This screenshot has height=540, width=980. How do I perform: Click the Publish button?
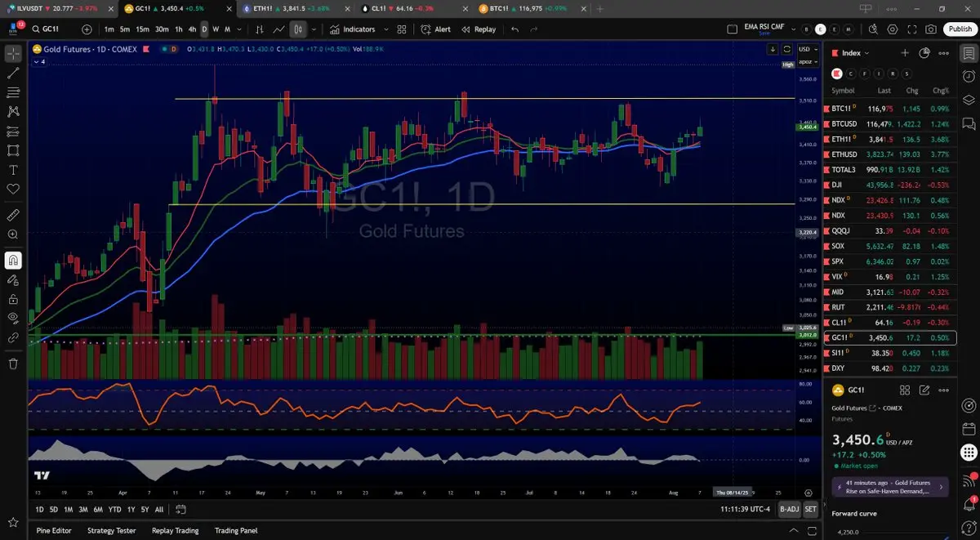[960, 29]
